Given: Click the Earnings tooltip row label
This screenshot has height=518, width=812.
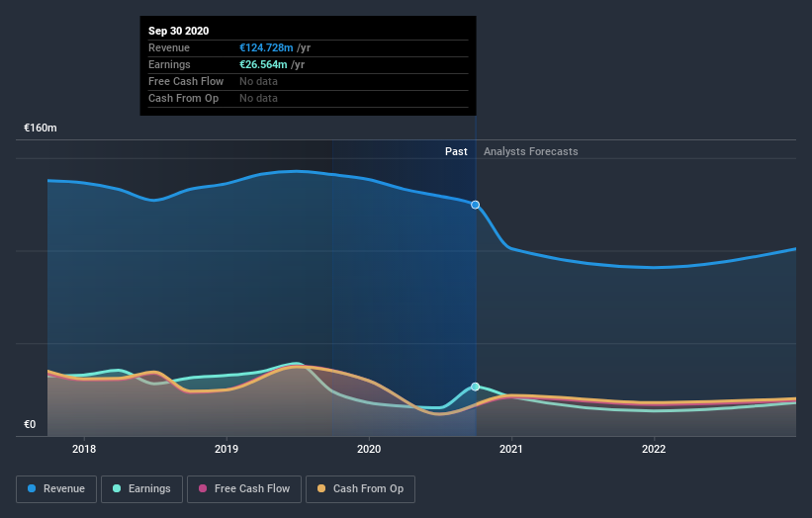Looking at the screenshot, I should coord(169,64).
